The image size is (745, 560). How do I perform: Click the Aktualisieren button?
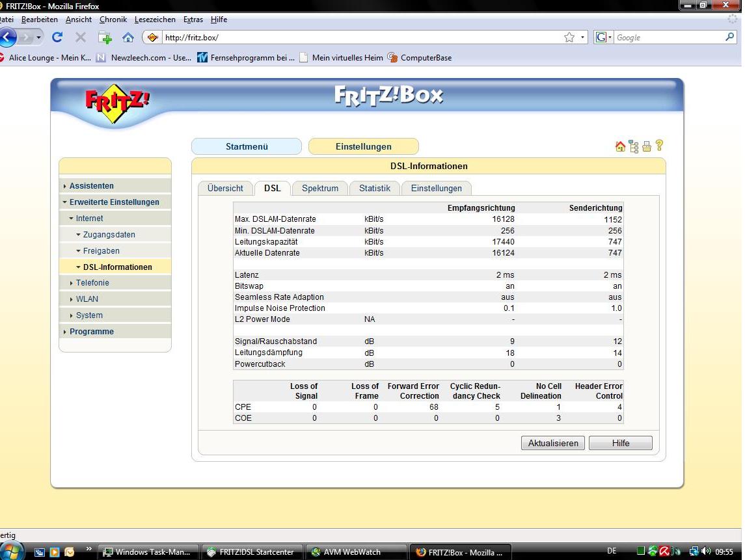point(553,443)
